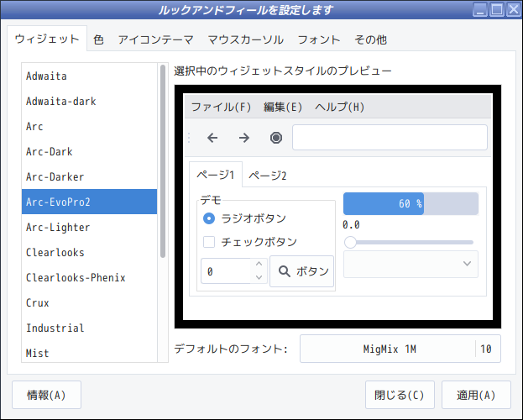Click the theme list scrollbar
523x420 pixels.
point(163,161)
